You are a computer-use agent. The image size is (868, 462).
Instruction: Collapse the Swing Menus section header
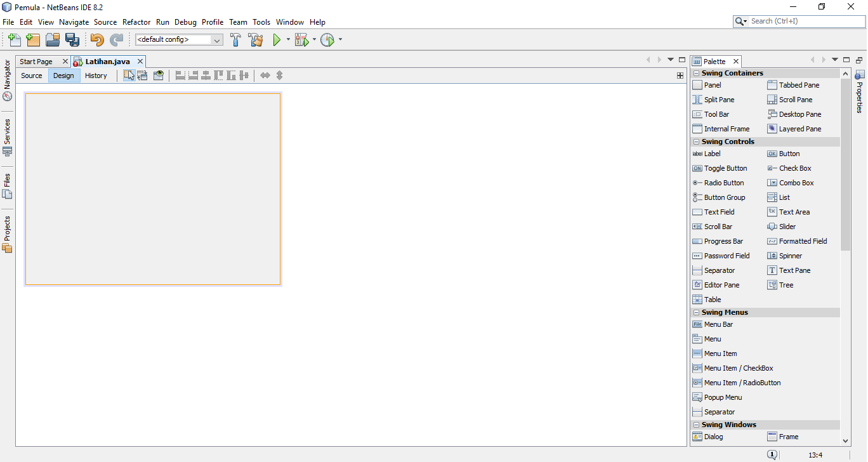[x=697, y=312]
